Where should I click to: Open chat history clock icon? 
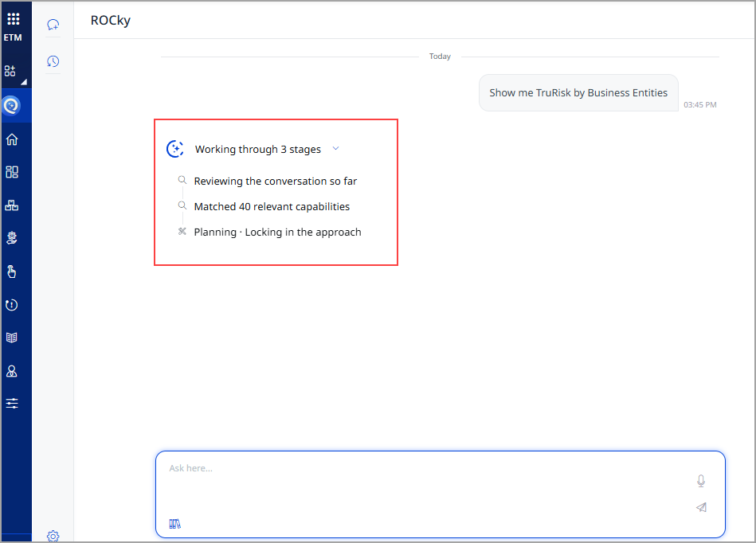click(53, 61)
